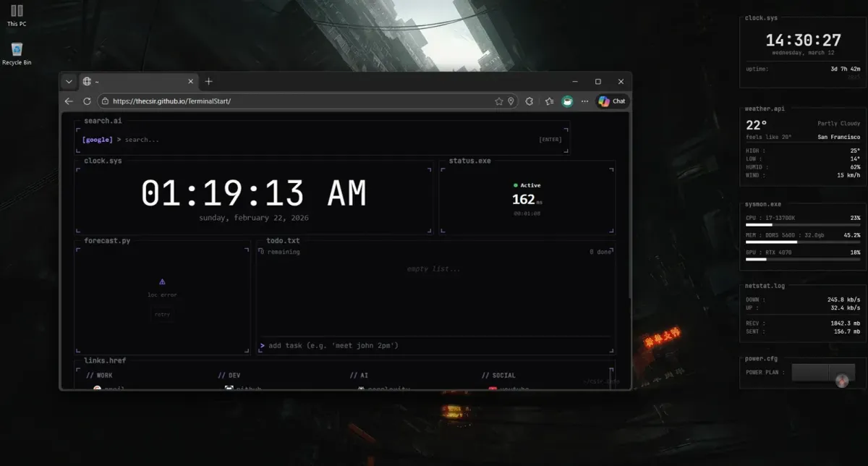
Task: Click the RECV '1842.3 mb' value in netstat.log
Action: pos(846,323)
